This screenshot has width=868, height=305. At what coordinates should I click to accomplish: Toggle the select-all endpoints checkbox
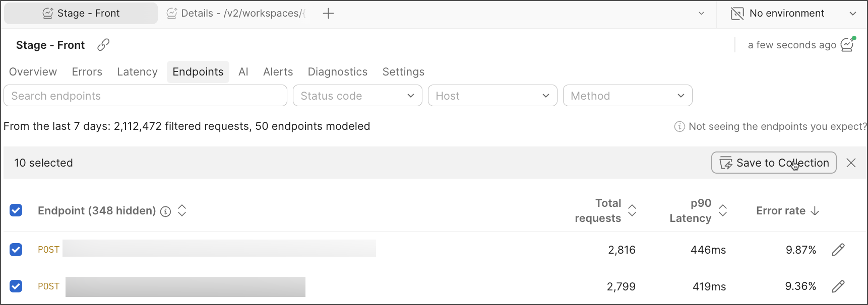pos(16,210)
